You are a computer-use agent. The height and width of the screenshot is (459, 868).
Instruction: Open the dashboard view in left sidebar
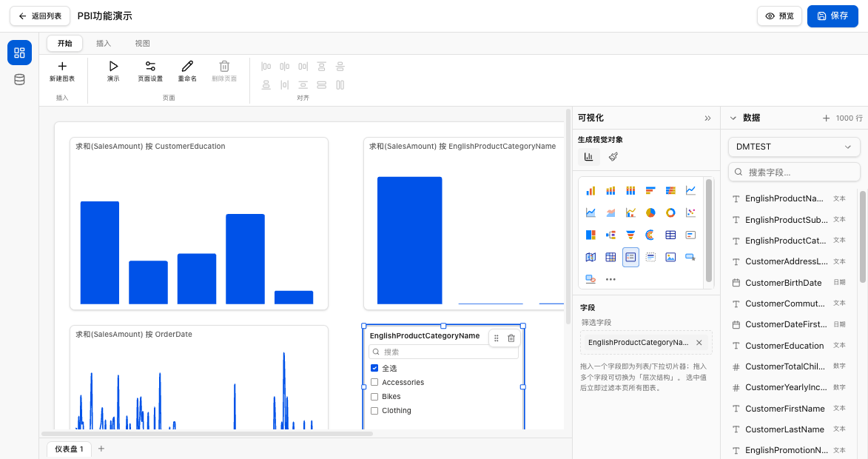point(19,53)
